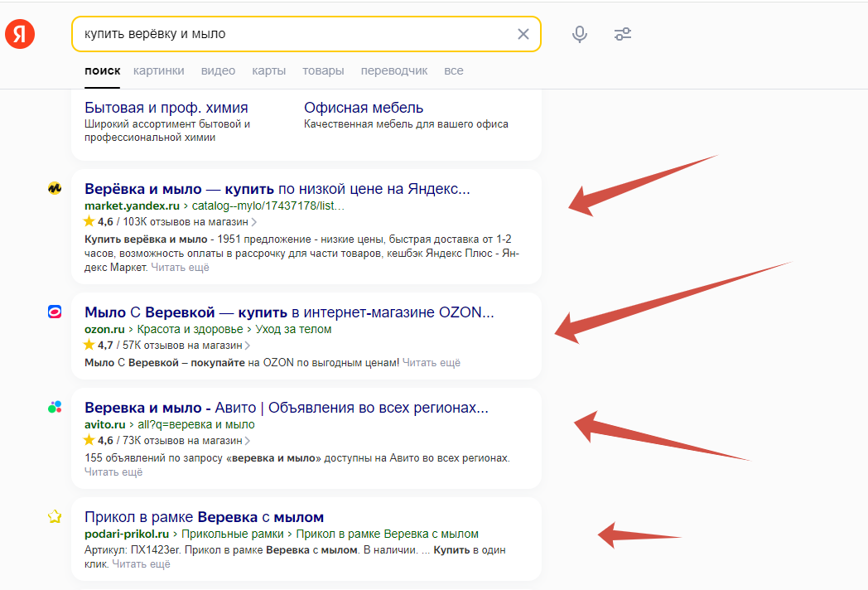Open the 'Уход за телом' breadcrumb

[x=293, y=329]
